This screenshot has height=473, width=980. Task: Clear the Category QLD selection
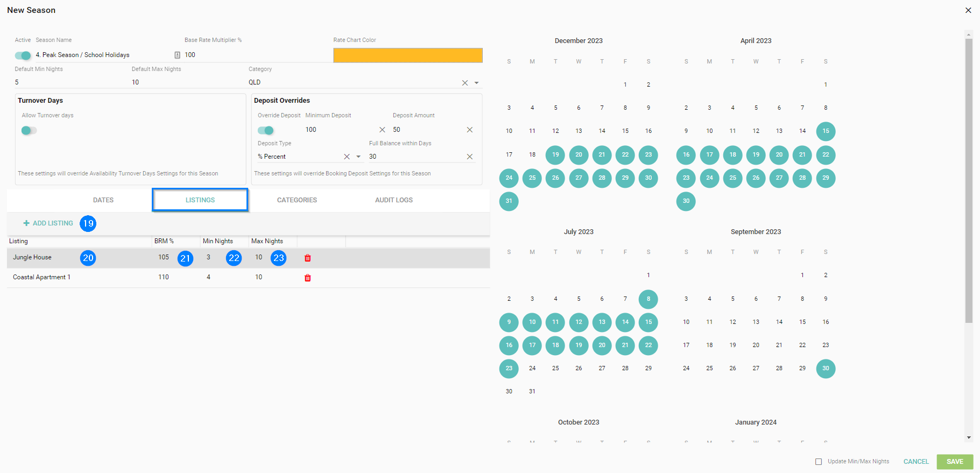pos(464,83)
